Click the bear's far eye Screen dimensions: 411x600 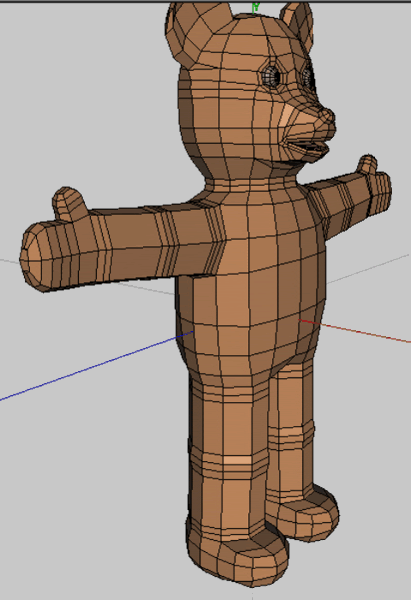pyautogui.click(x=308, y=78)
